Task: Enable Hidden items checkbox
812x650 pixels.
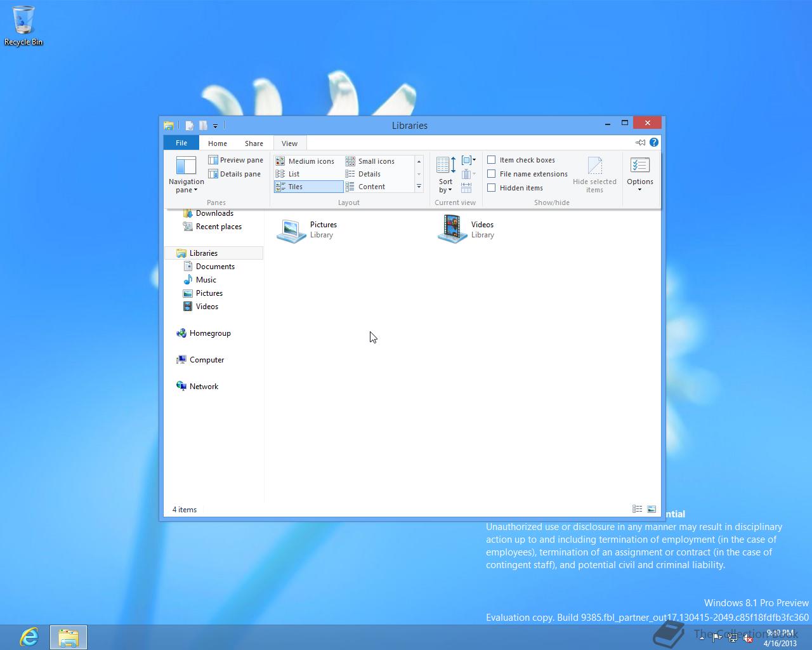Action: coord(491,188)
